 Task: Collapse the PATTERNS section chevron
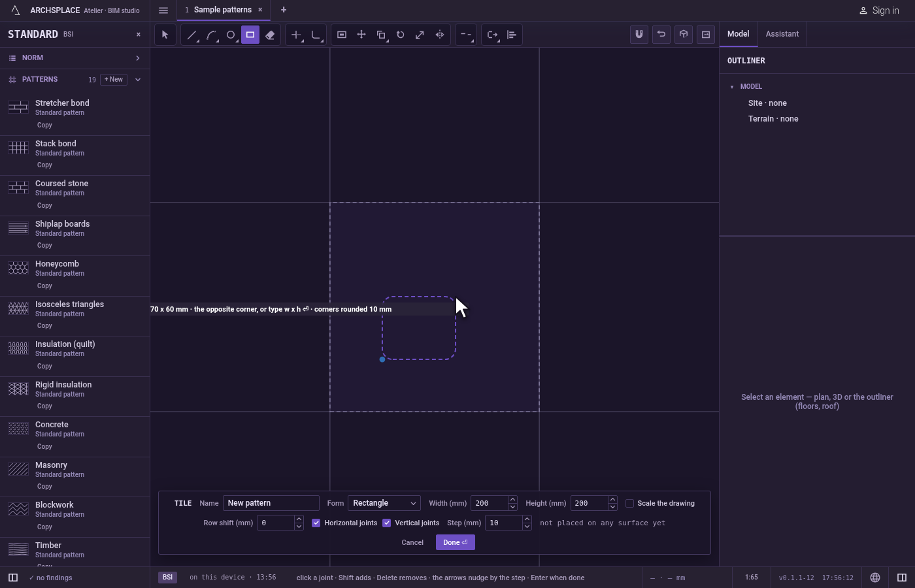click(x=138, y=80)
